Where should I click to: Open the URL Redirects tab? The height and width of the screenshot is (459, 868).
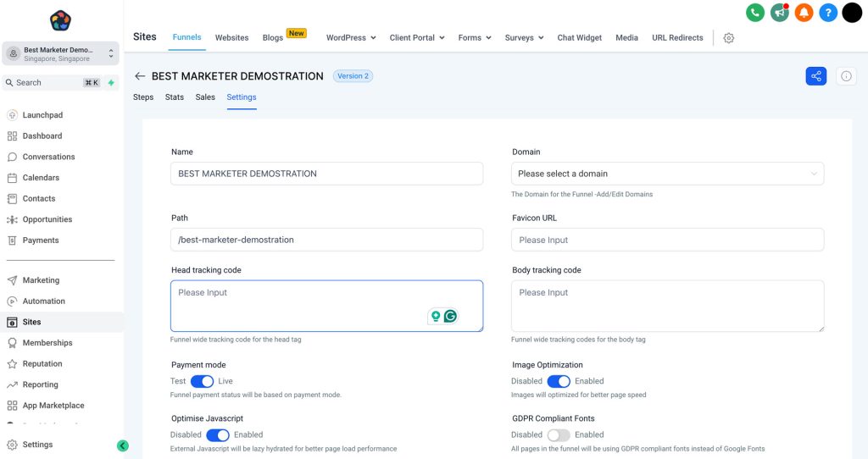coord(677,37)
